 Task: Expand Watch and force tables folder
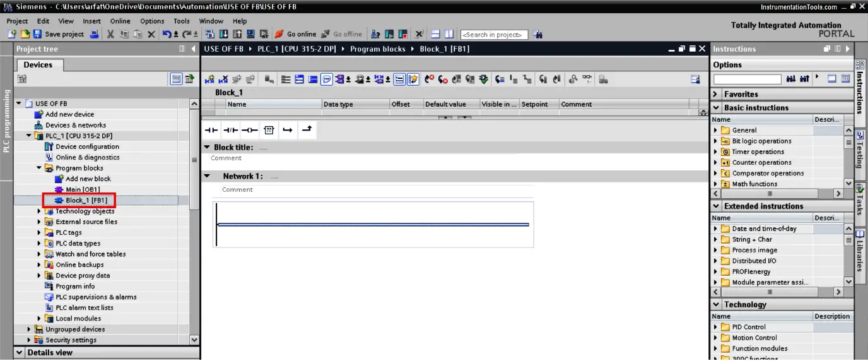pyautogui.click(x=39, y=254)
